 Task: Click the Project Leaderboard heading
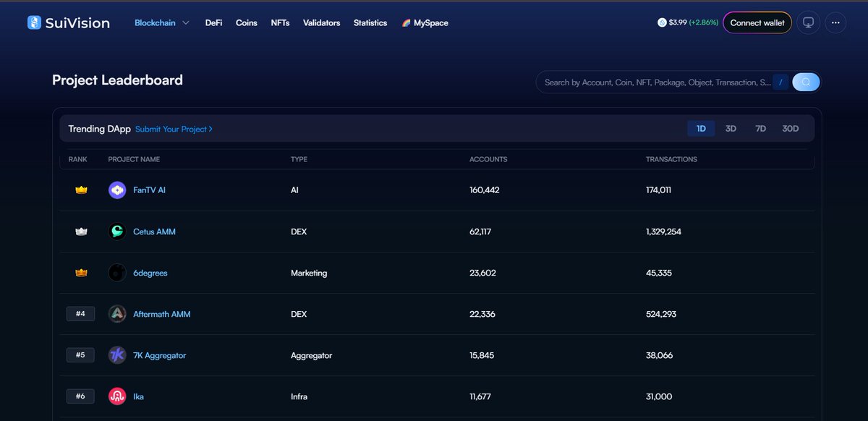(117, 80)
